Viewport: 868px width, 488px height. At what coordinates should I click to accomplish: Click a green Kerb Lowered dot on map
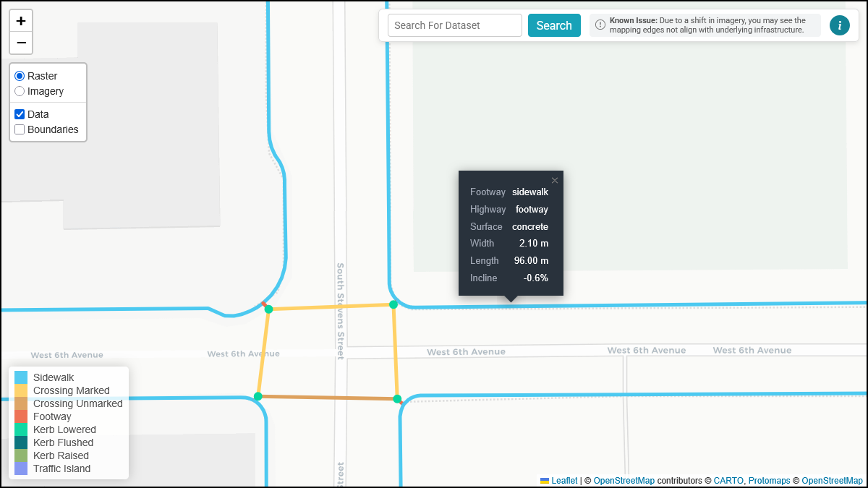coord(268,308)
